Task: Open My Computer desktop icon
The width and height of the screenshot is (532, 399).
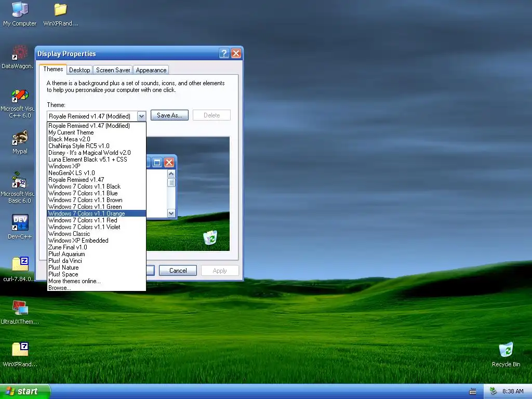Action: coord(20,14)
